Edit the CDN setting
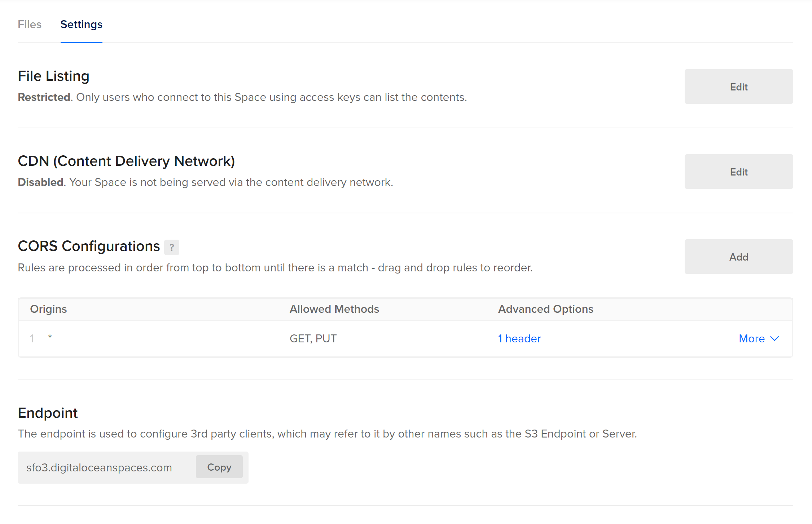This screenshot has height=524, width=812. click(x=738, y=172)
